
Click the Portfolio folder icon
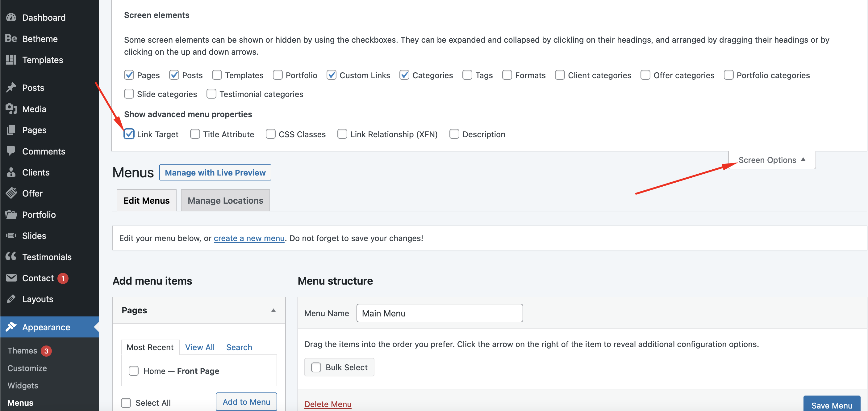coord(11,214)
